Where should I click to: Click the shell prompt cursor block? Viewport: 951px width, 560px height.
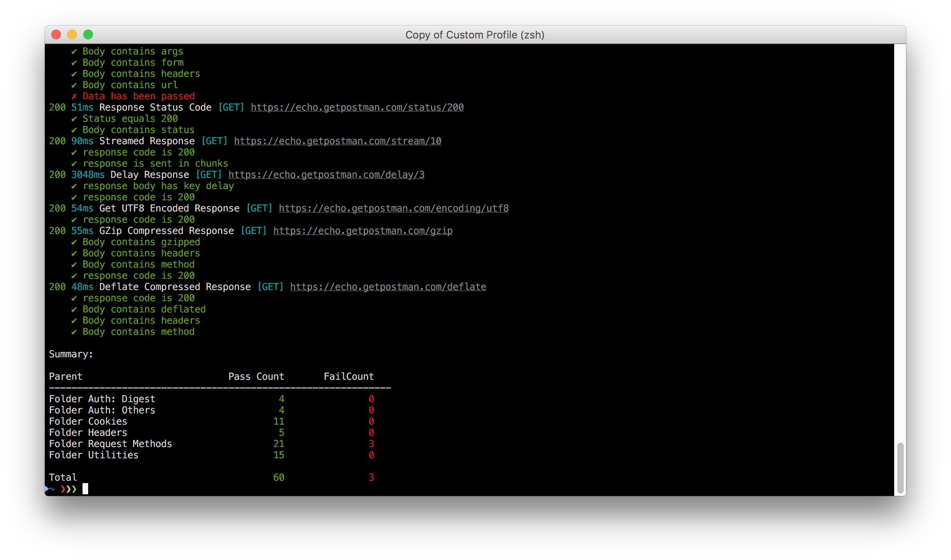click(85, 489)
